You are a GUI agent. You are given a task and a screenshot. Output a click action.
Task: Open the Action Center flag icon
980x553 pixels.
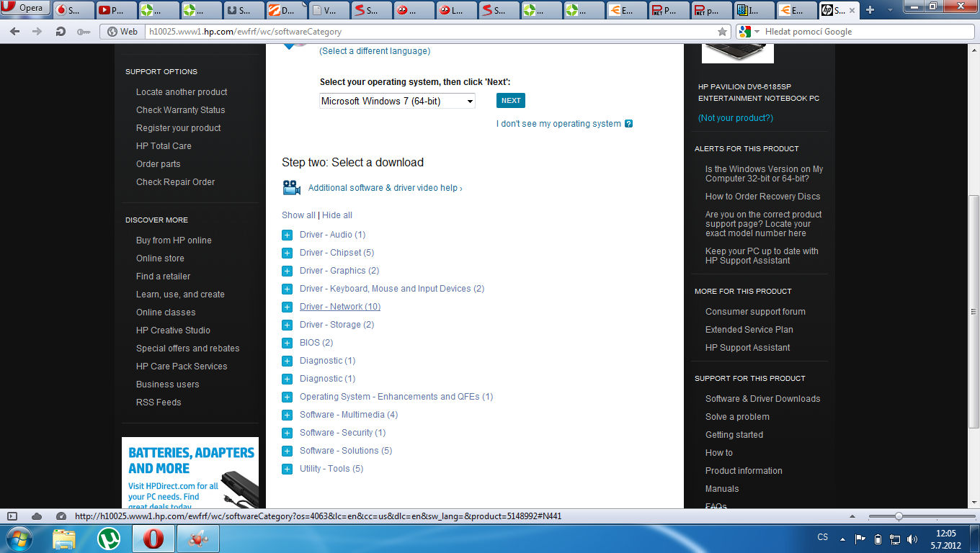(x=860, y=539)
